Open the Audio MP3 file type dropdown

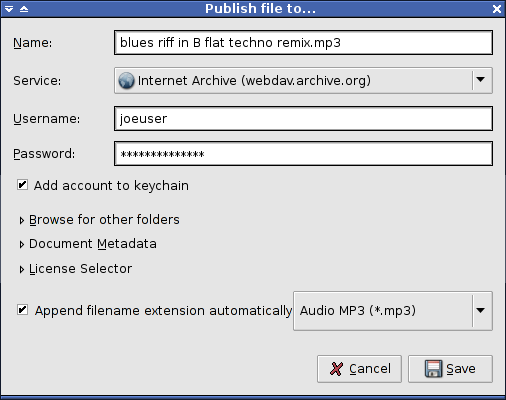[x=481, y=311]
